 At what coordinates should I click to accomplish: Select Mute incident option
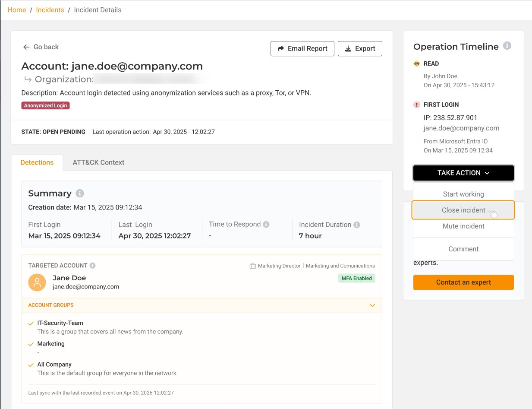click(463, 226)
